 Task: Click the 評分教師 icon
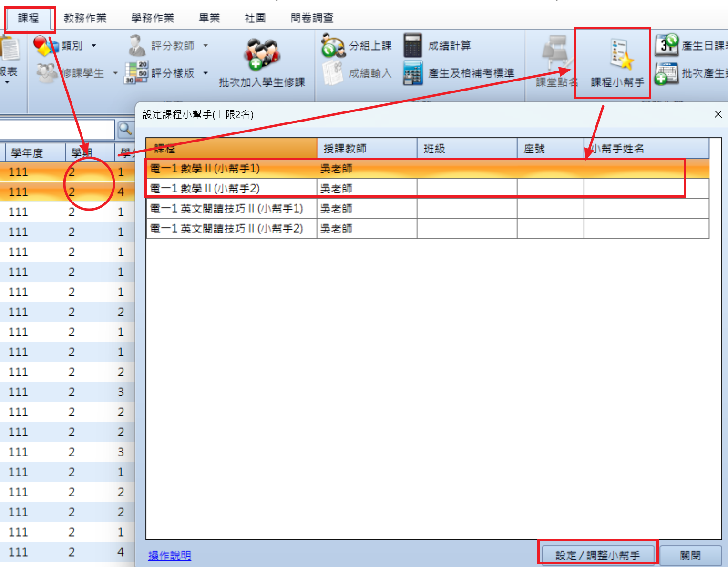pos(137,45)
